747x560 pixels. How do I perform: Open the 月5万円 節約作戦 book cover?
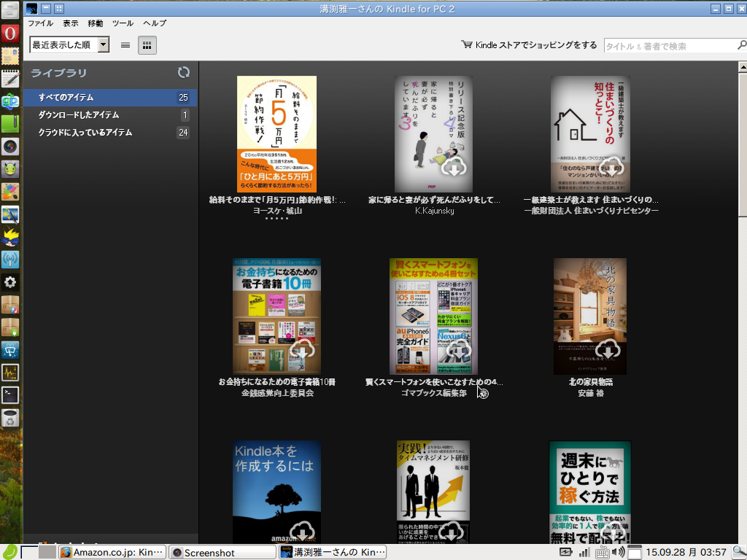(276, 134)
